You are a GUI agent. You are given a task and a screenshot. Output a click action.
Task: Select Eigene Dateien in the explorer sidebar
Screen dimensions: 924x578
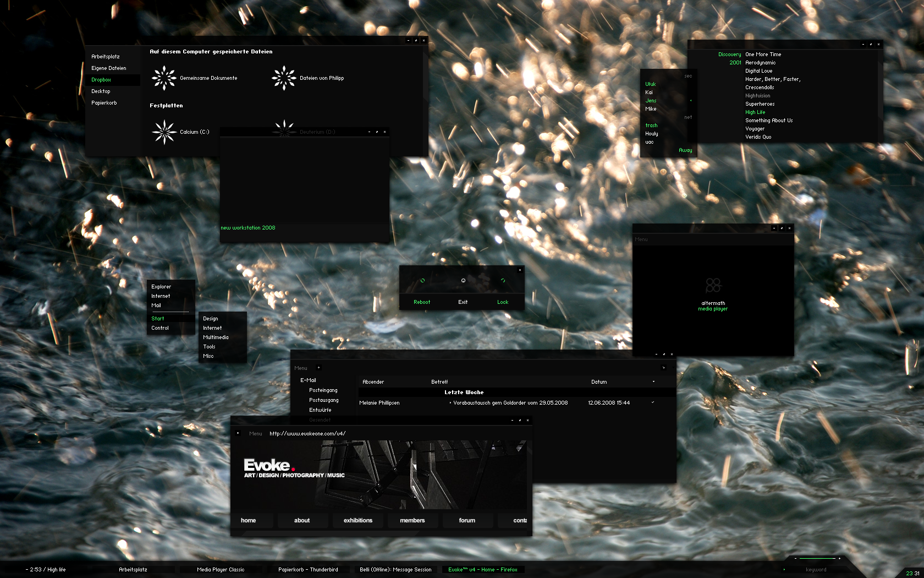(109, 68)
